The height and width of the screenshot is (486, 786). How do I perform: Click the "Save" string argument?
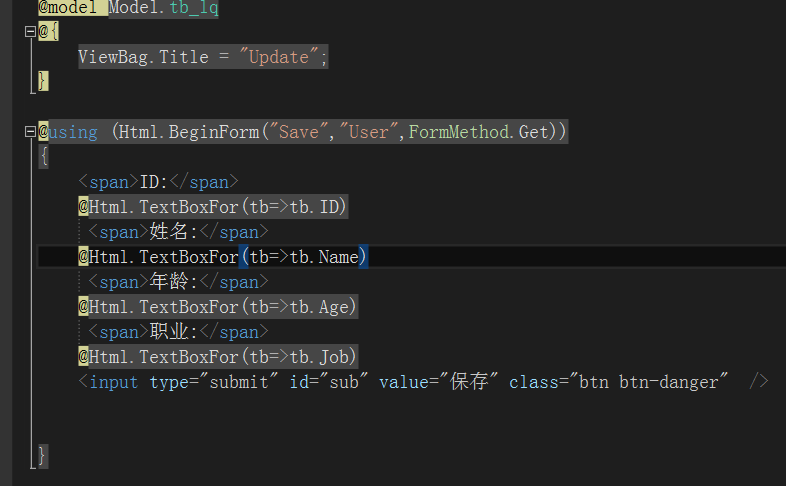coord(299,132)
